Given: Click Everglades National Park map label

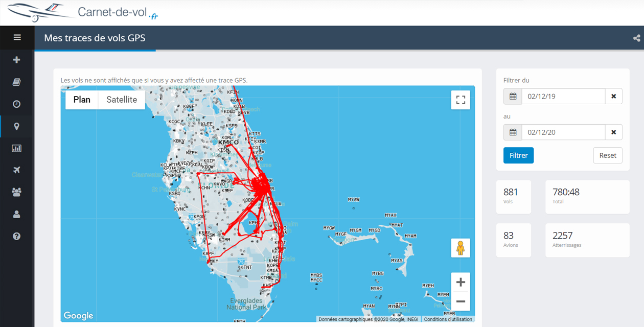Looking at the screenshot, I should click(246, 304).
